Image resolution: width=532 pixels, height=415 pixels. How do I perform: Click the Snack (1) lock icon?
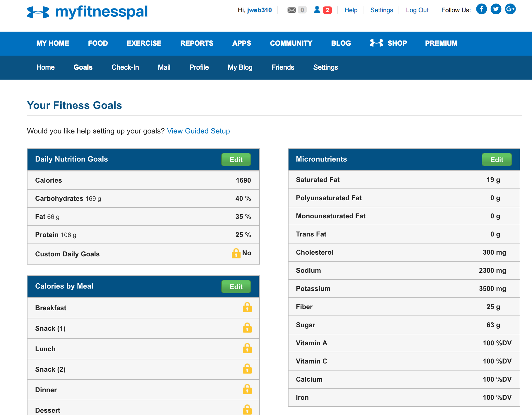pos(247,327)
